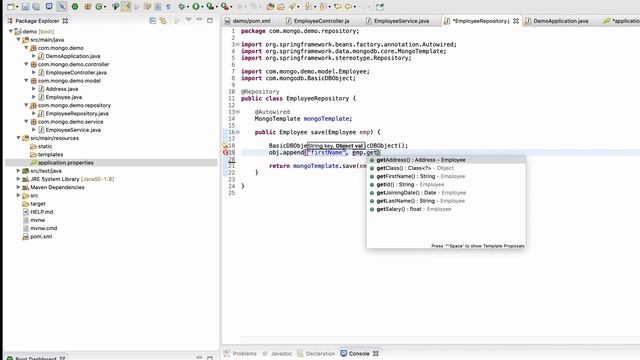Select getAddress() autocomplete proposal

[446, 160]
